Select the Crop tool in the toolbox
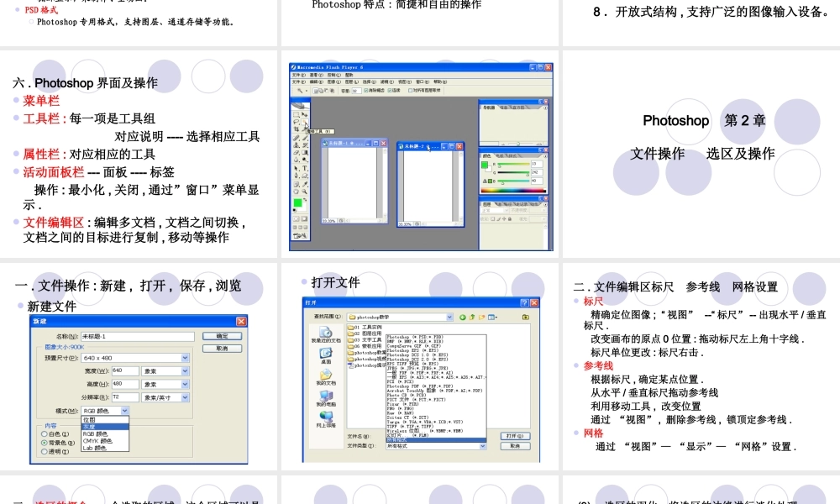Screen dimensions: 840x504 click(x=296, y=129)
